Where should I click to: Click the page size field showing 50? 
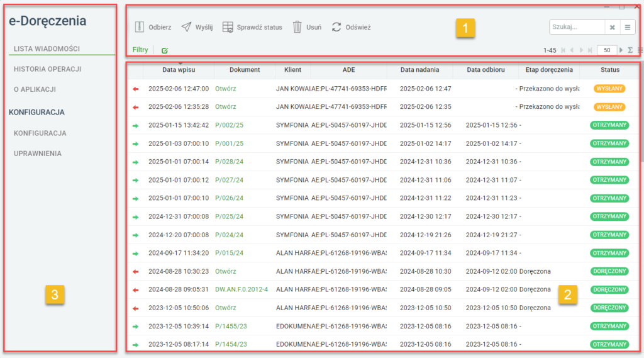[607, 50]
